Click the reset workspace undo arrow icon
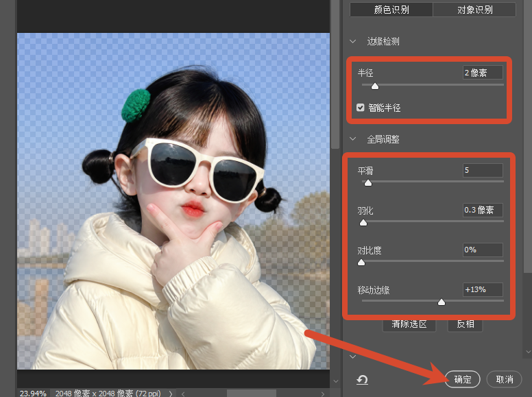 coord(362,380)
